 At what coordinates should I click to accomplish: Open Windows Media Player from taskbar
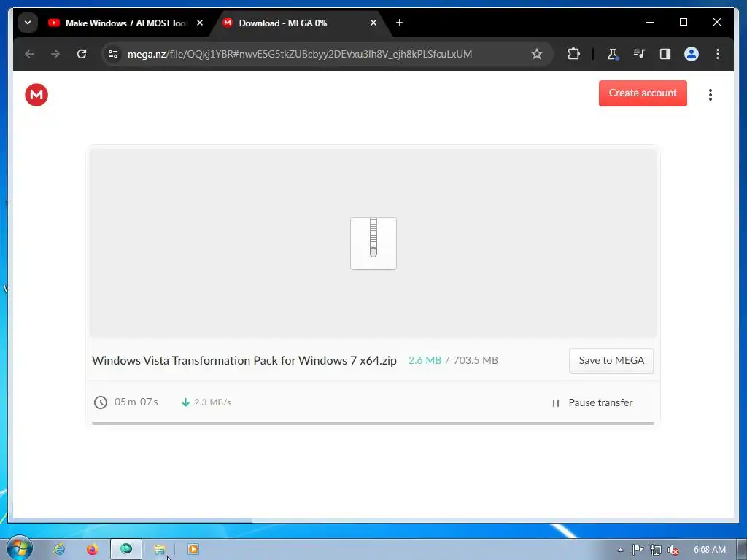[x=193, y=549]
